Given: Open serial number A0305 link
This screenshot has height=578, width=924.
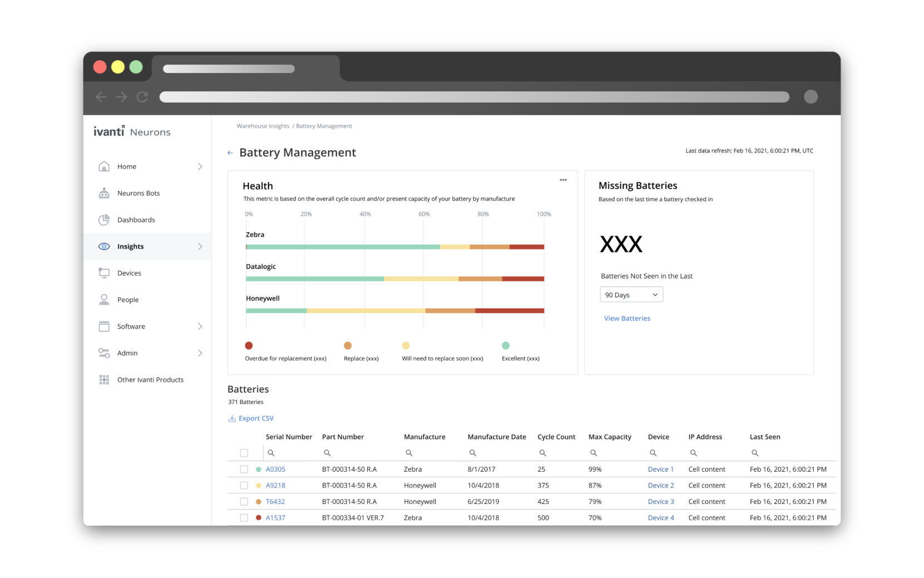Looking at the screenshot, I should (276, 469).
